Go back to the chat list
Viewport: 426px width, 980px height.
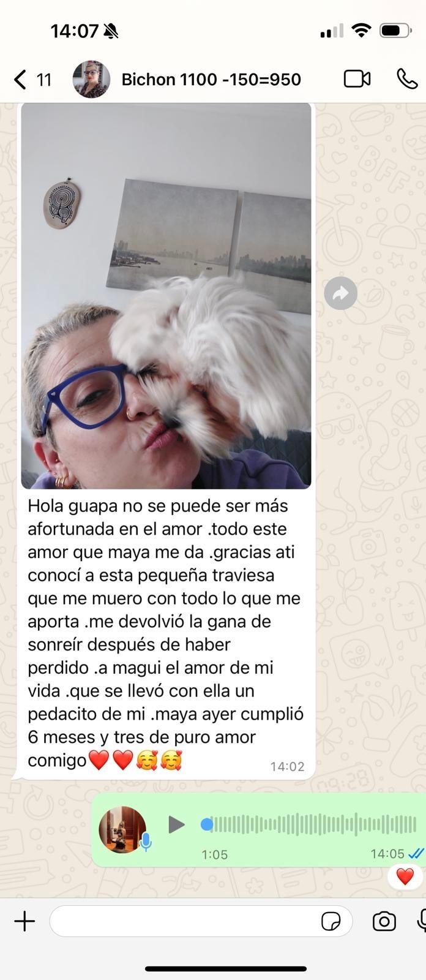pos(20,80)
